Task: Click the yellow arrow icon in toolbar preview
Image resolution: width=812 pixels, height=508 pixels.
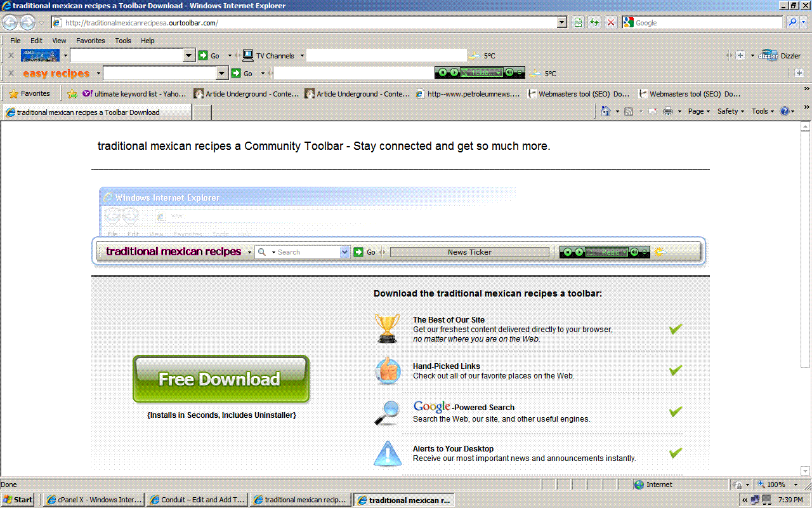Action: pos(660,252)
